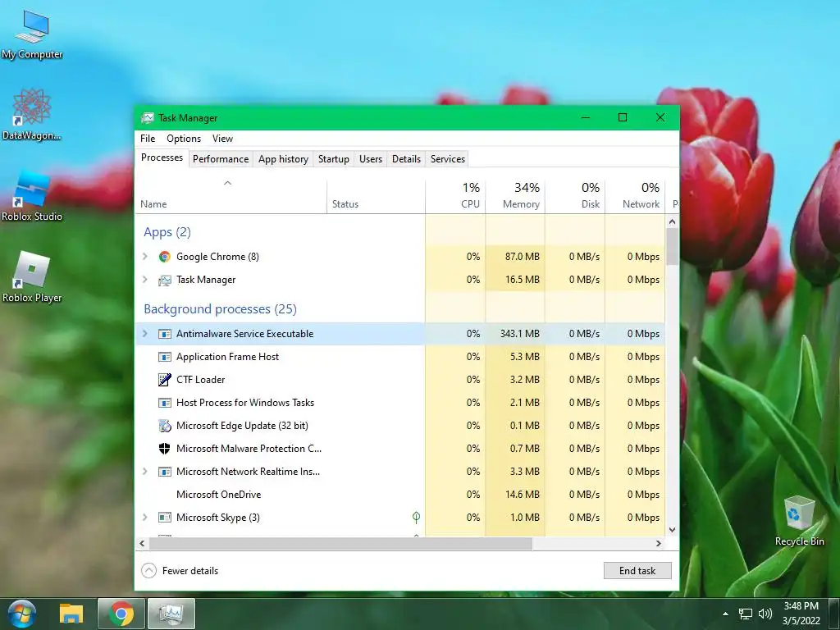
Task: Open the File menu
Action: (148, 138)
